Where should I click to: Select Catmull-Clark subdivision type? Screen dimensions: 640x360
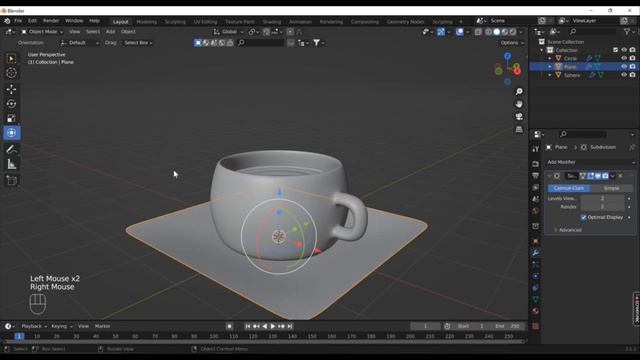click(x=569, y=188)
